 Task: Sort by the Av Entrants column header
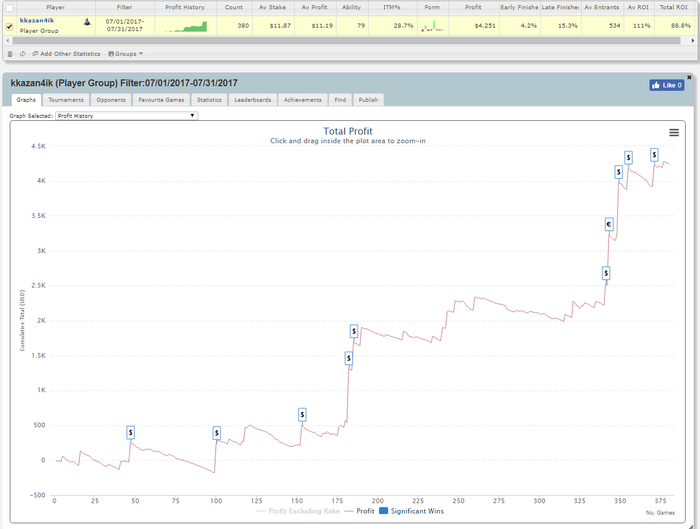coord(601,8)
